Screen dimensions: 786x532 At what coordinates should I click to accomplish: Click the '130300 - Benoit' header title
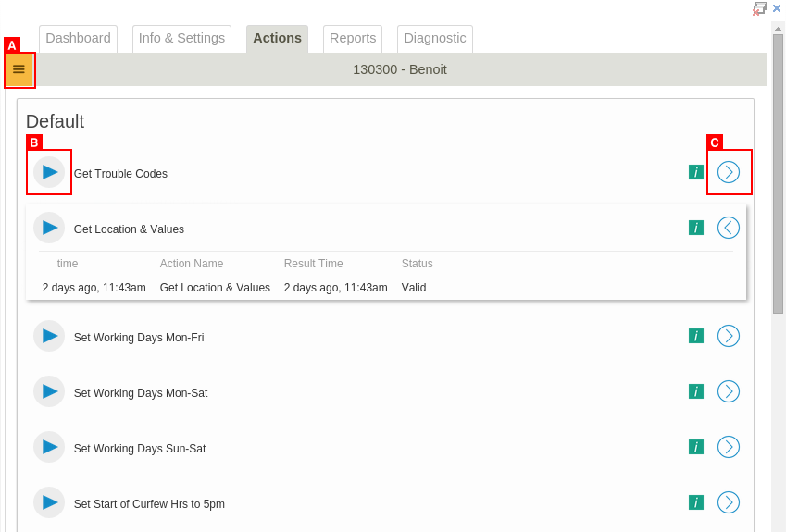pyautogui.click(x=400, y=69)
